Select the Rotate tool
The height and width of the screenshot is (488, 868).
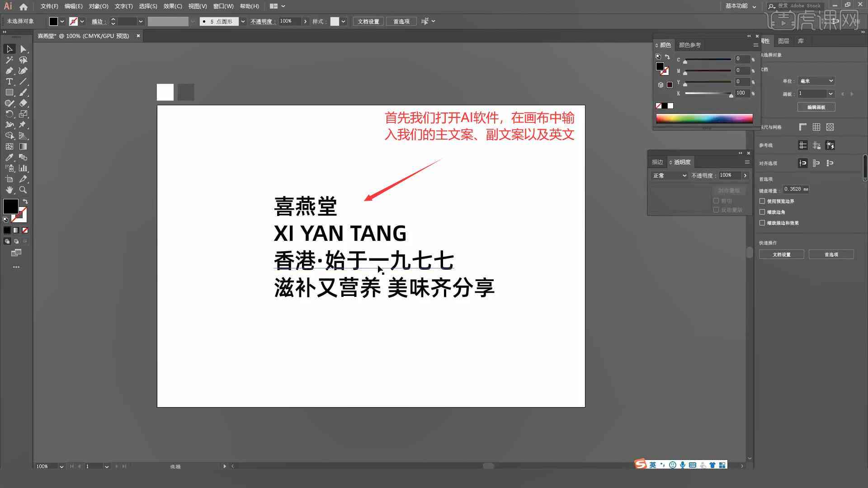pos(8,114)
